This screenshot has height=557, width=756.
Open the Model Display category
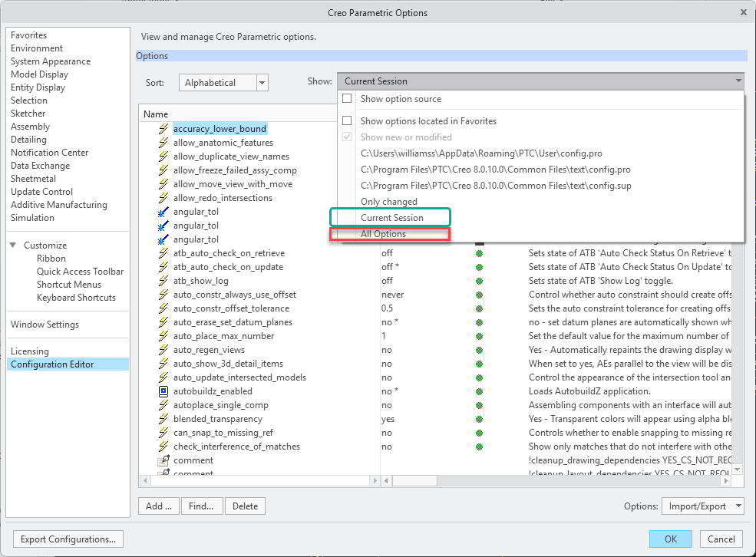coord(40,74)
